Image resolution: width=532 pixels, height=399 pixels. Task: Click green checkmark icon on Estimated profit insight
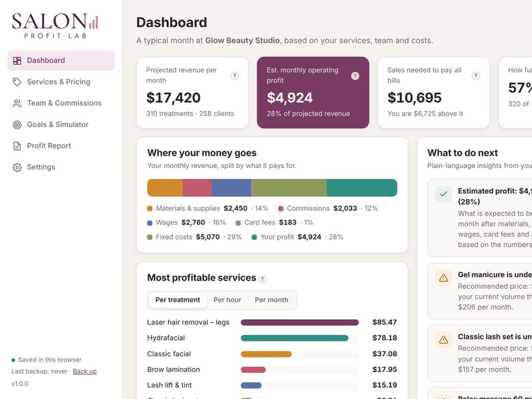(x=444, y=194)
